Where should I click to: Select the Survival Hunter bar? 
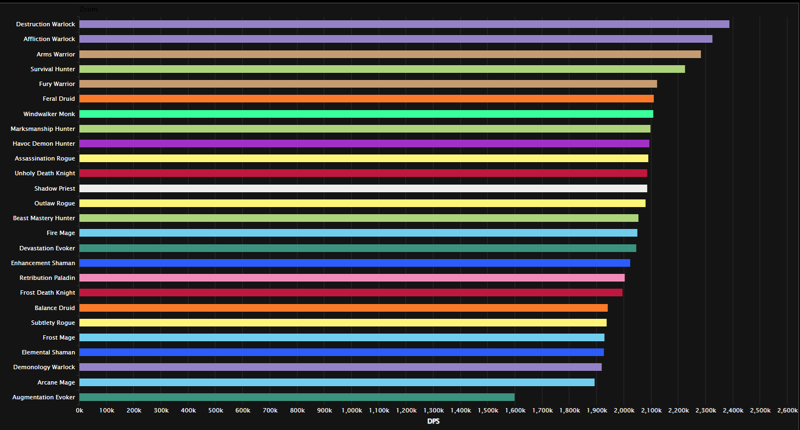click(382, 69)
